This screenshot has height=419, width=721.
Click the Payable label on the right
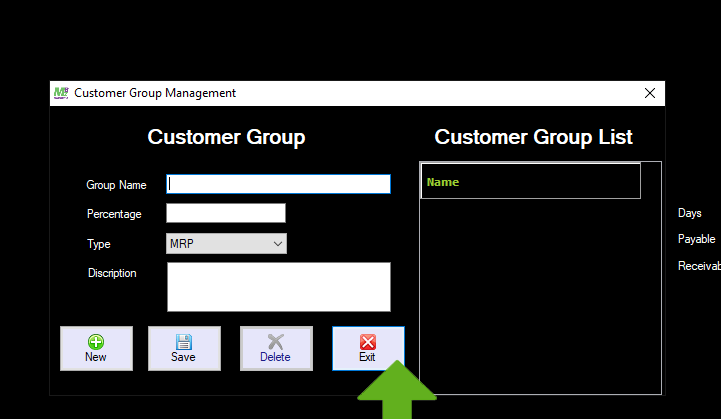[696, 240]
